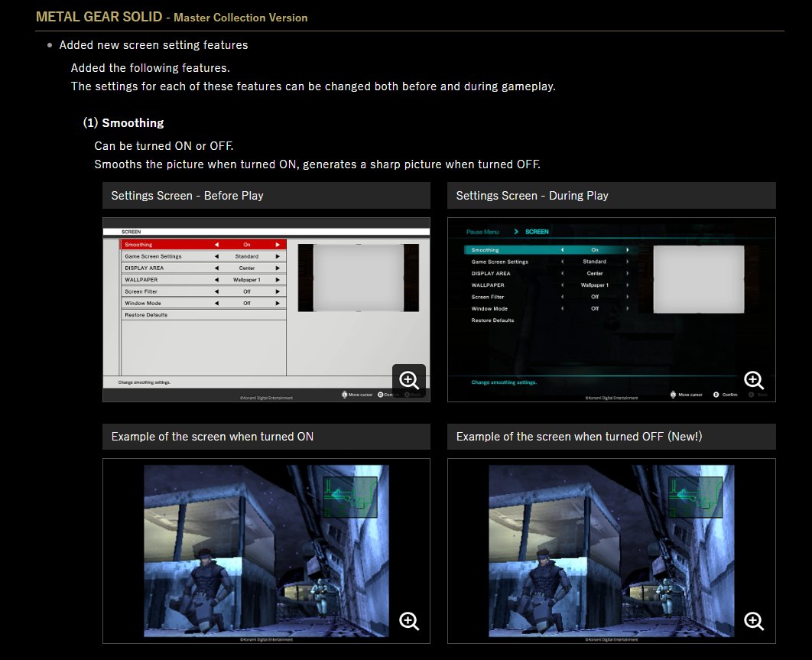Click the magnifier zoom icon on During Play screenshot
The image size is (812, 660).
coord(754,380)
